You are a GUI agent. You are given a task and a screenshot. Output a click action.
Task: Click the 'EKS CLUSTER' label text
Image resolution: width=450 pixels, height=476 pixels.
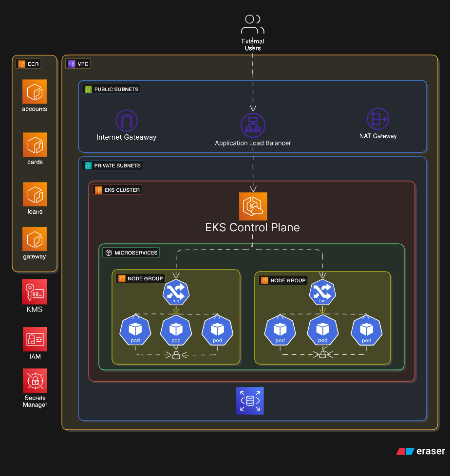click(x=122, y=190)
